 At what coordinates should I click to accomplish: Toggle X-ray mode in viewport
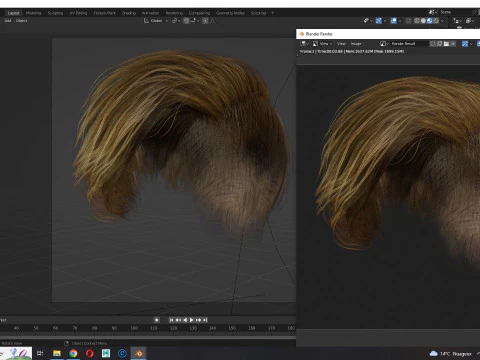point(408,21)
